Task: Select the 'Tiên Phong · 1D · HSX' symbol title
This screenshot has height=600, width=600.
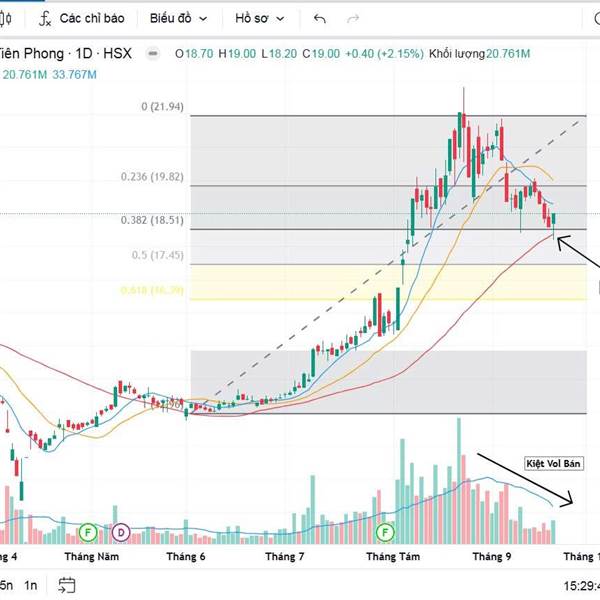Action: (66, 54)
